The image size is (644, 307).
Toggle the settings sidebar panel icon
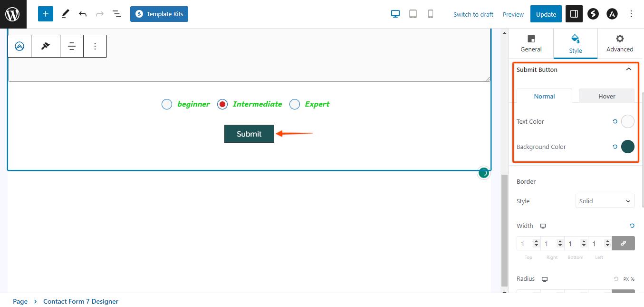(574, 14)
